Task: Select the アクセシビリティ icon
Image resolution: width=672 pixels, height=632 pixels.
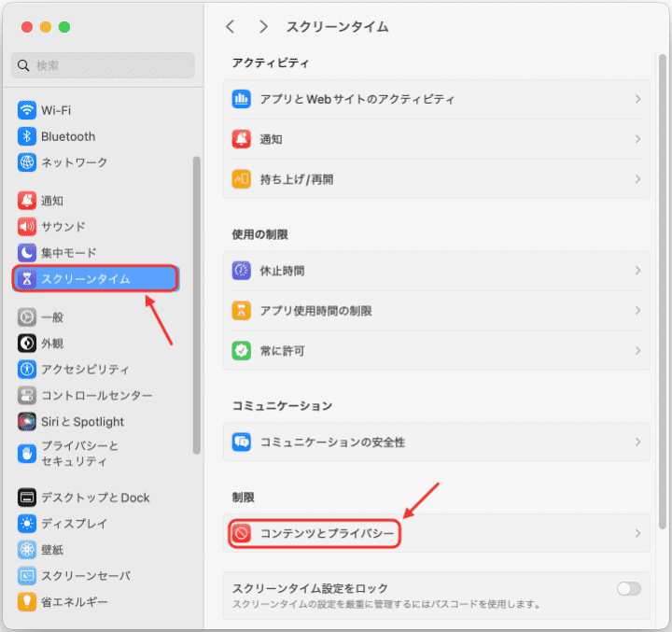Action: [x=26, y=369]
